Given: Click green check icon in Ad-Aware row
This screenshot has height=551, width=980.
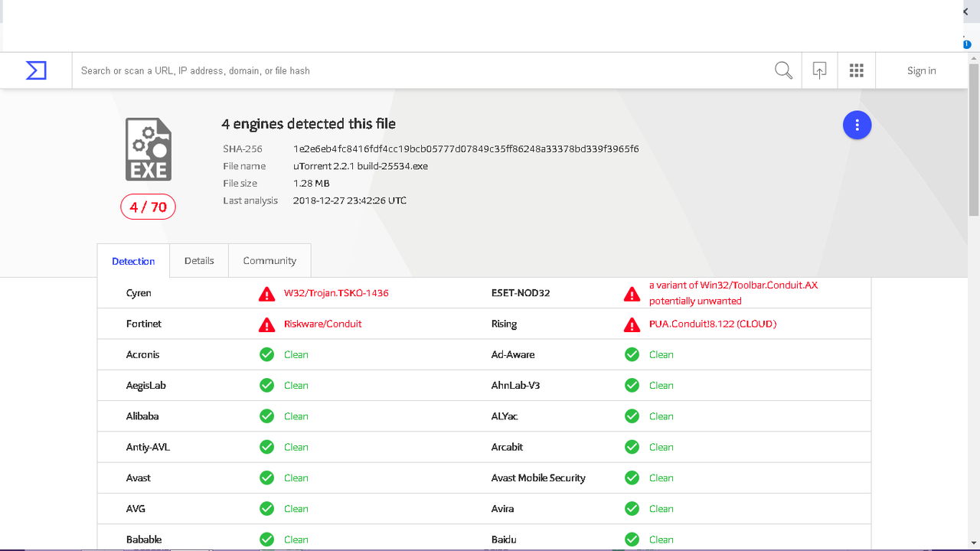Looking at the screenshot, I should coord(632,354).
